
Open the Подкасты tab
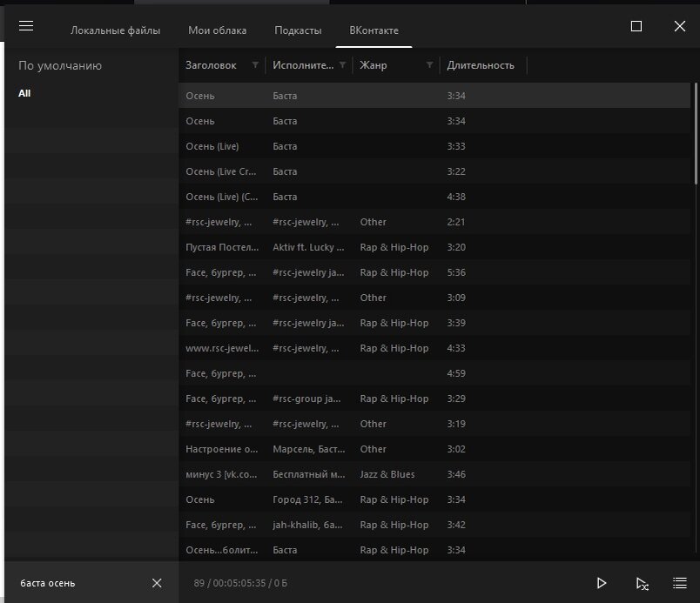[x=298, y=30]
